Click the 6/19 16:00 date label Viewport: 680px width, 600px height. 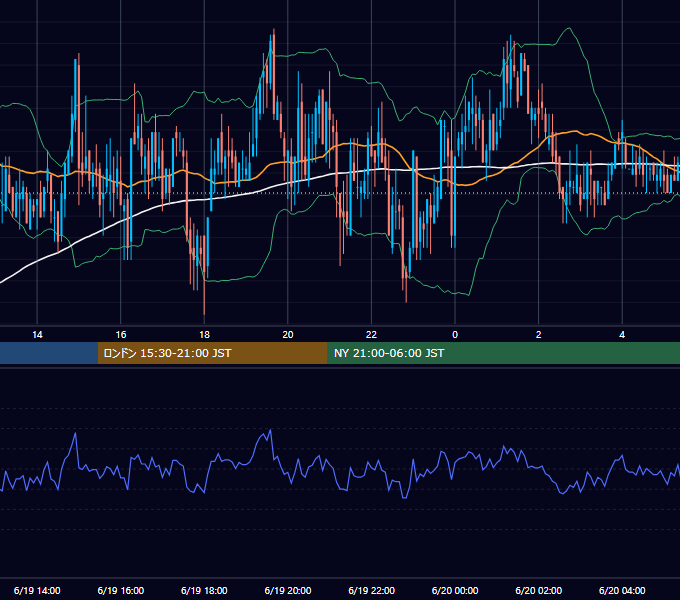(x=121, y=590)
